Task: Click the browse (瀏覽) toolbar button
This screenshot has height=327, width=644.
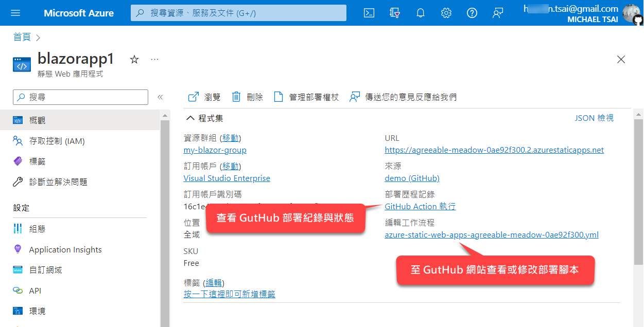Action: [x=204, y=97]
